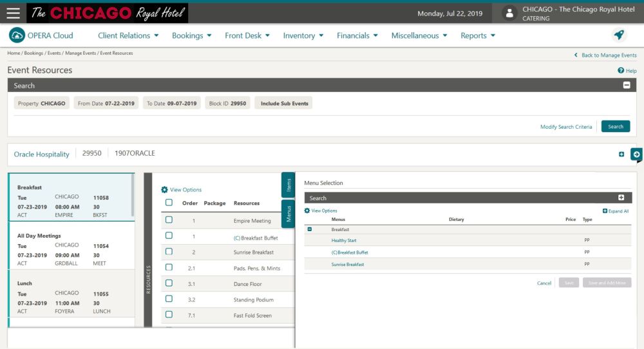Click the event list vertical scrollbar
This screenshot has width=644, height=349.
pyautogui.click(x=133, y=195)
